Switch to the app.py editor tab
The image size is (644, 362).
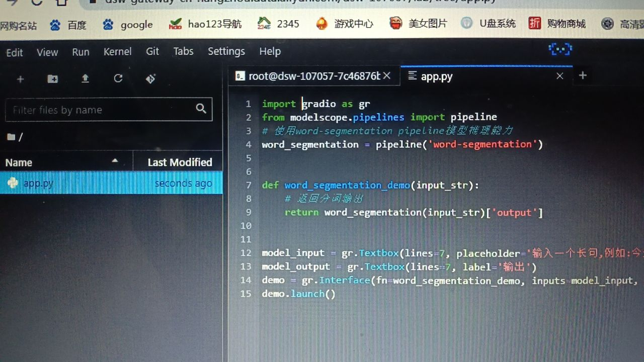487,76
